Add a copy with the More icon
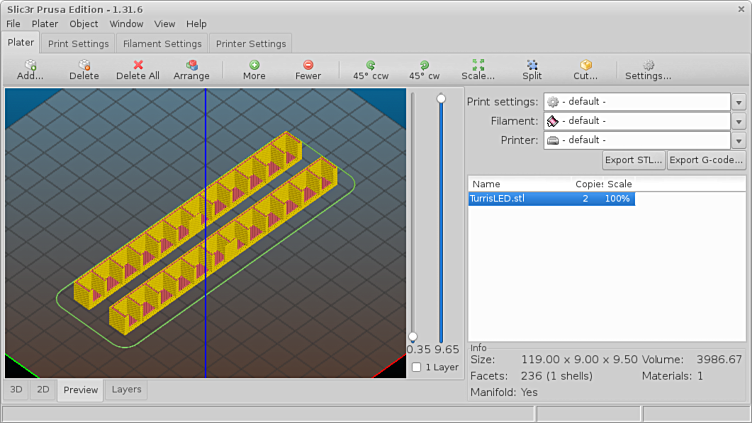The height and width of the screenshot is (423, 752). 254,66
